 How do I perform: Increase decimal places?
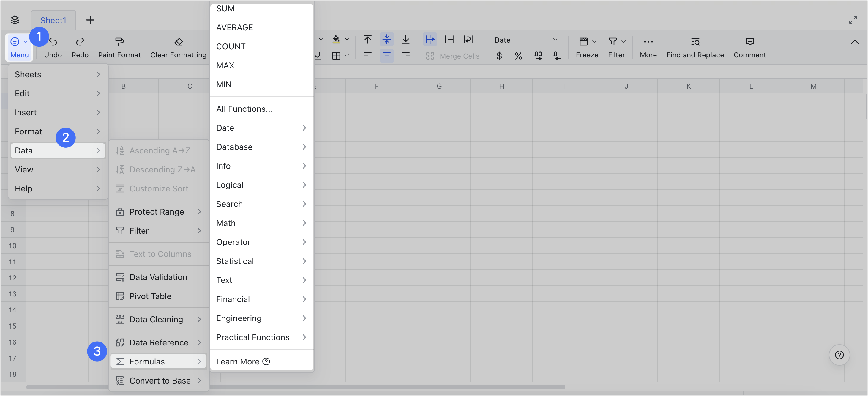537,56
